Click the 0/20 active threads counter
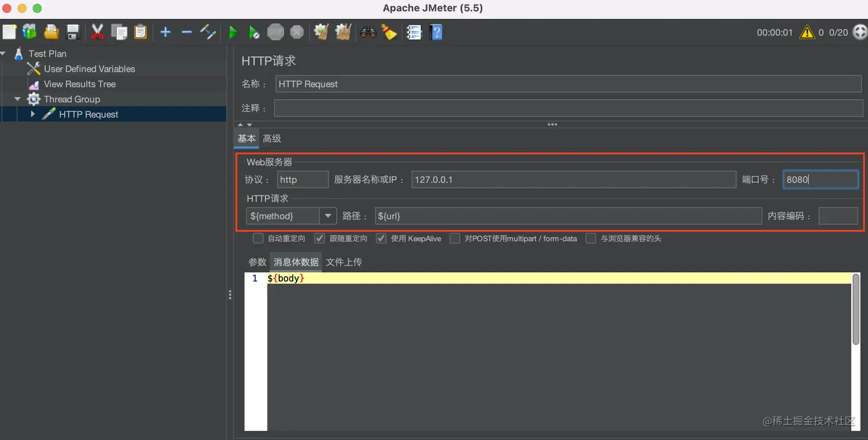 click(x=838, y=33)
